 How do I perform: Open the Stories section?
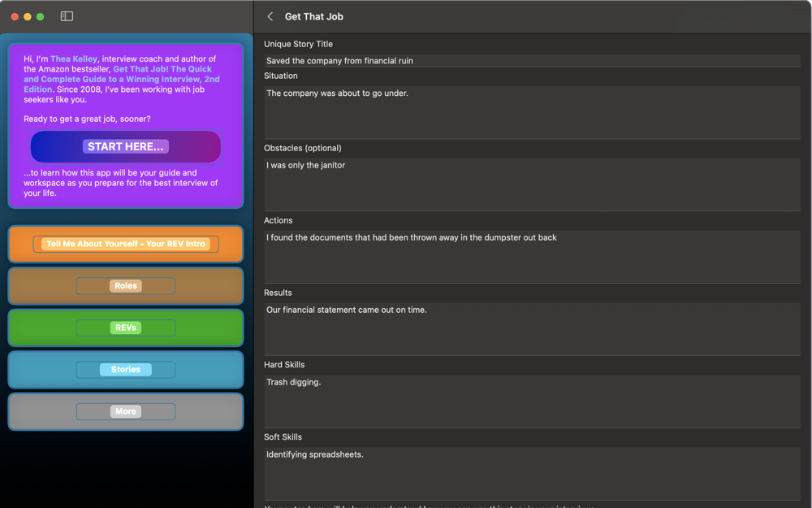point(126,370)
